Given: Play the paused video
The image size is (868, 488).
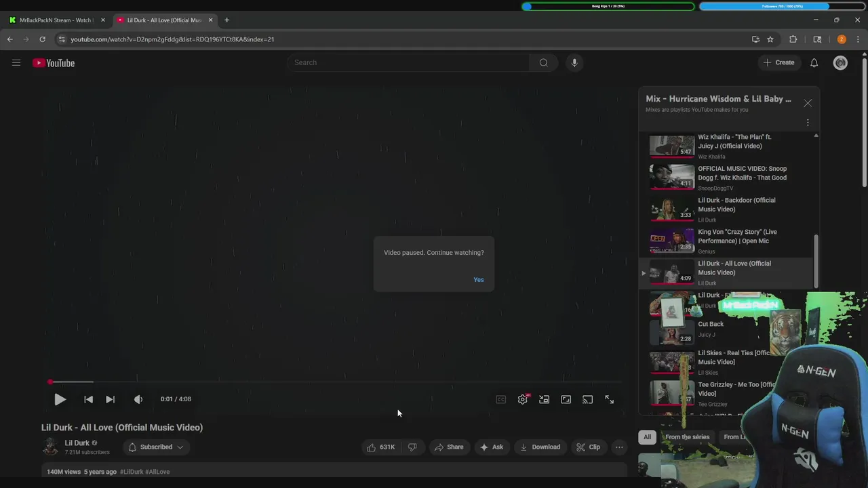Looking at the screenshot, I should [x=60, y=399].
